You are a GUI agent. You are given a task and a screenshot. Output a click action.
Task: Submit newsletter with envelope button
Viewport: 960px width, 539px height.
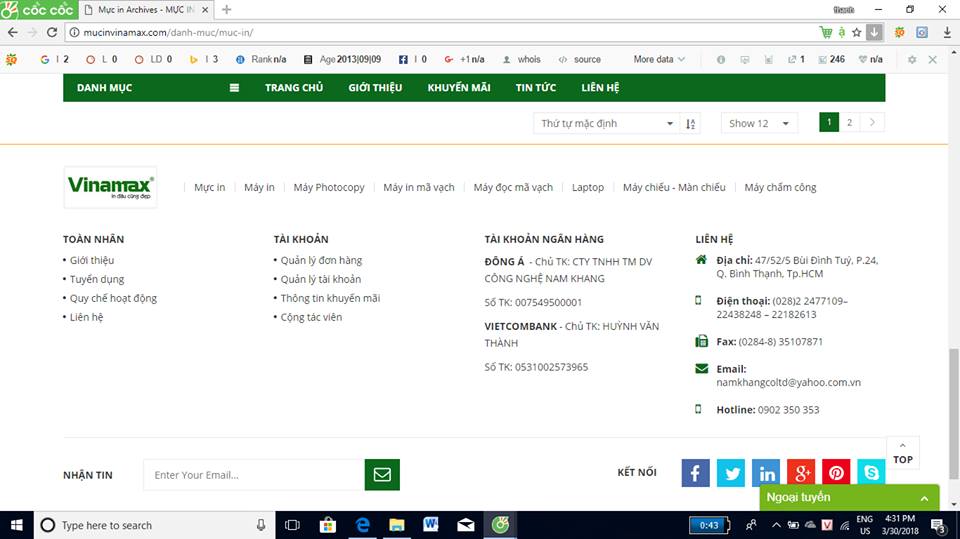(382, 475)
